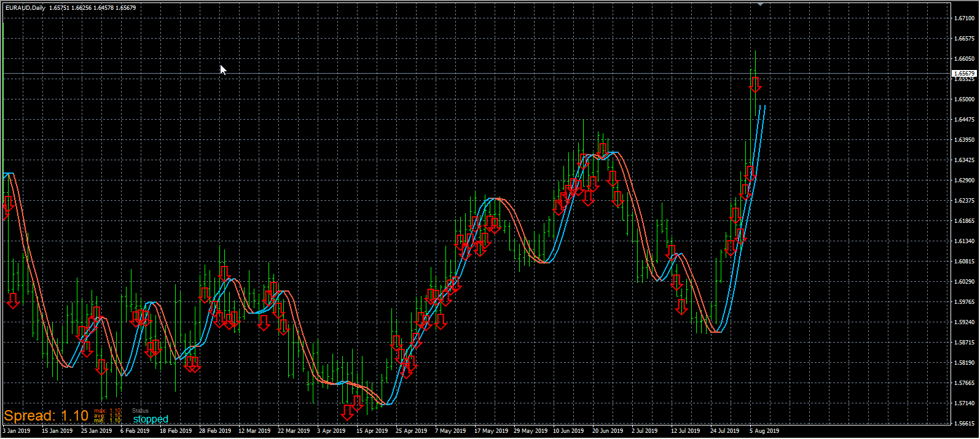Select the topmost red down arrow near 5 Aug
The image size is (980, 439).
pos(755,85)
